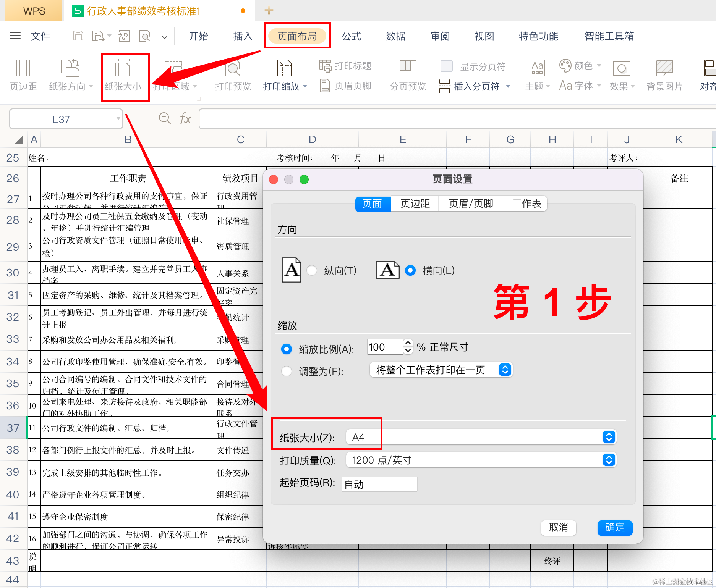Open the 主题 (themes) gallery
Viewport: 716px width, 588px height.
536,75
